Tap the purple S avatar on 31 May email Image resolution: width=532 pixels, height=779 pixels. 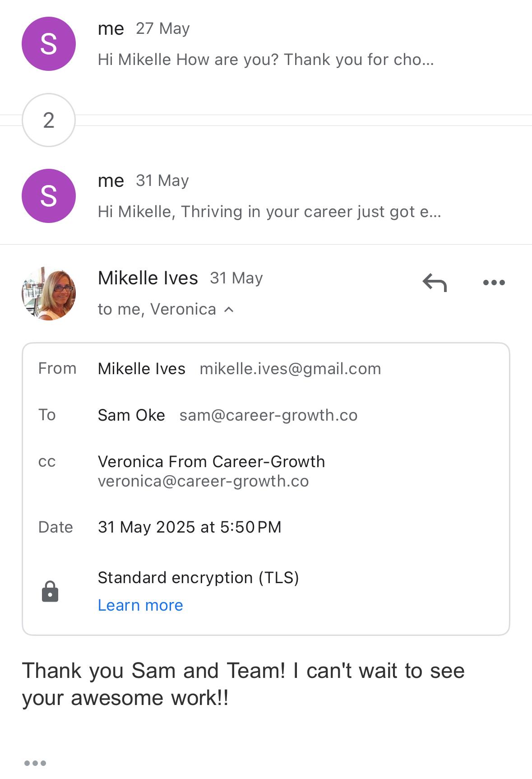[49, 196]
